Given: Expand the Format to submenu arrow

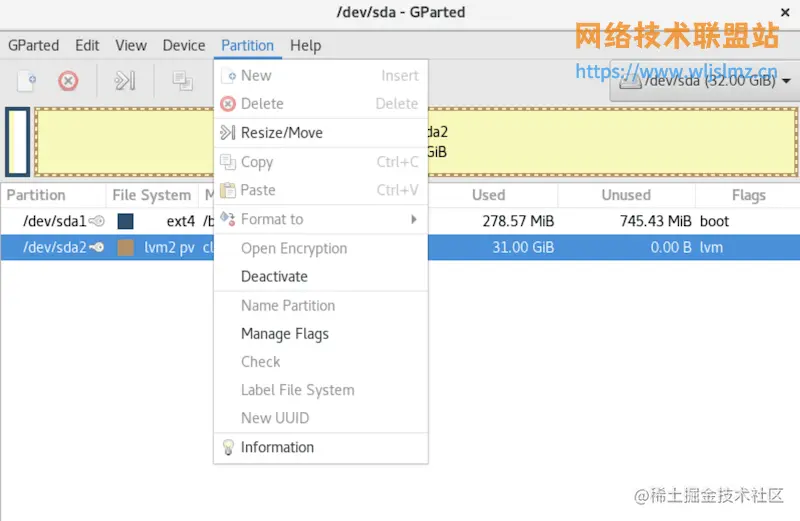Looking at the screenshot, I should click(x=413, y=219).
